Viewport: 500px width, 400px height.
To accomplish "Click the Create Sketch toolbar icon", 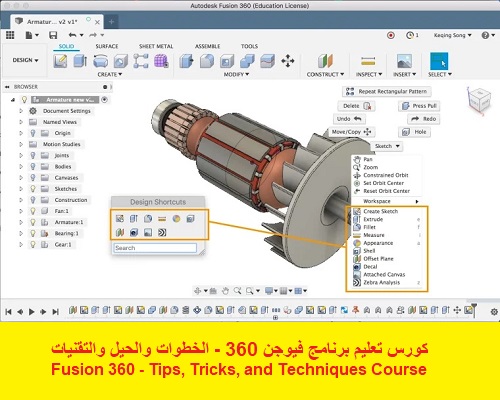I will click(60, 61).
